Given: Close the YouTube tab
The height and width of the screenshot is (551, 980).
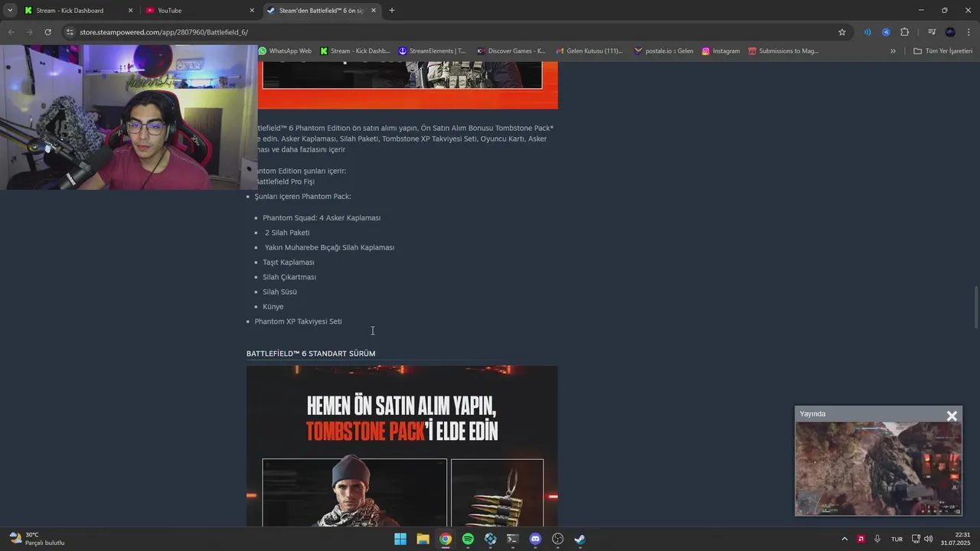Looking at the screenshot, I should tap(252, 11).
